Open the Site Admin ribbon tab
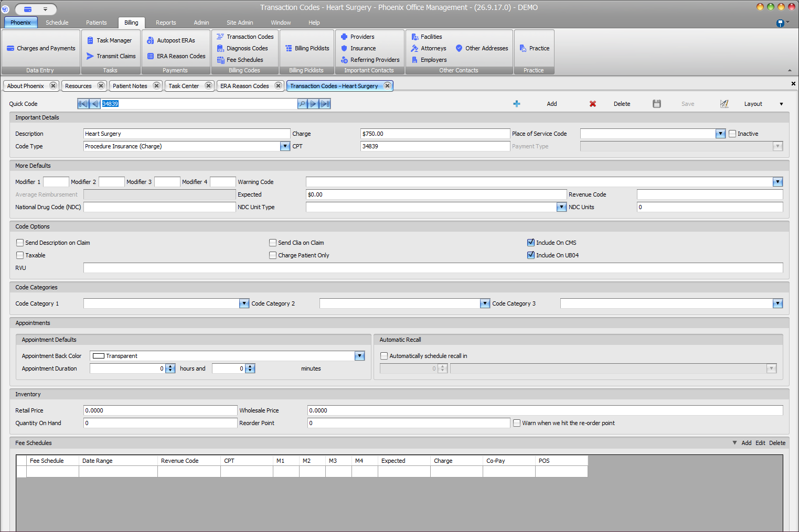 (x=240, y=23)
